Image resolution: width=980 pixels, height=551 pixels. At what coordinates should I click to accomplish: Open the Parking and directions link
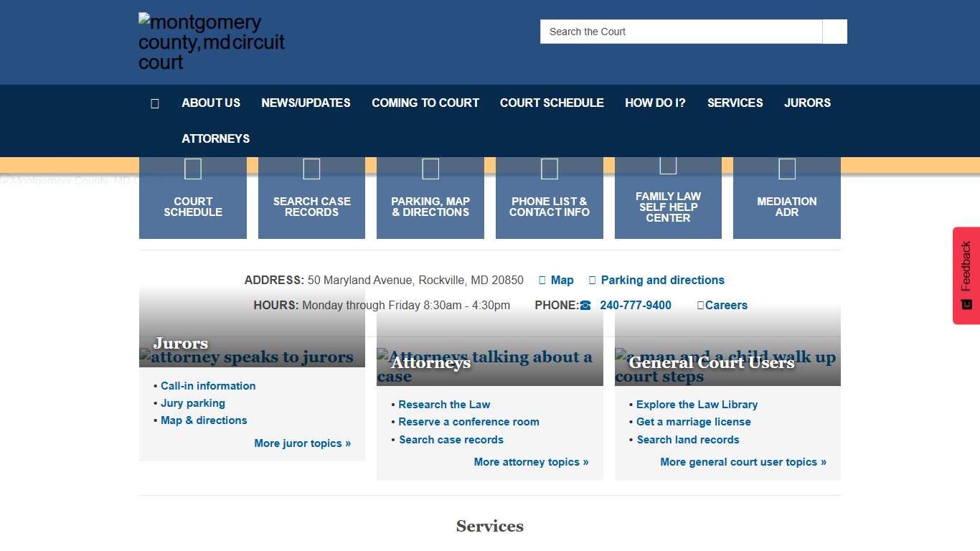pos(662,280)
